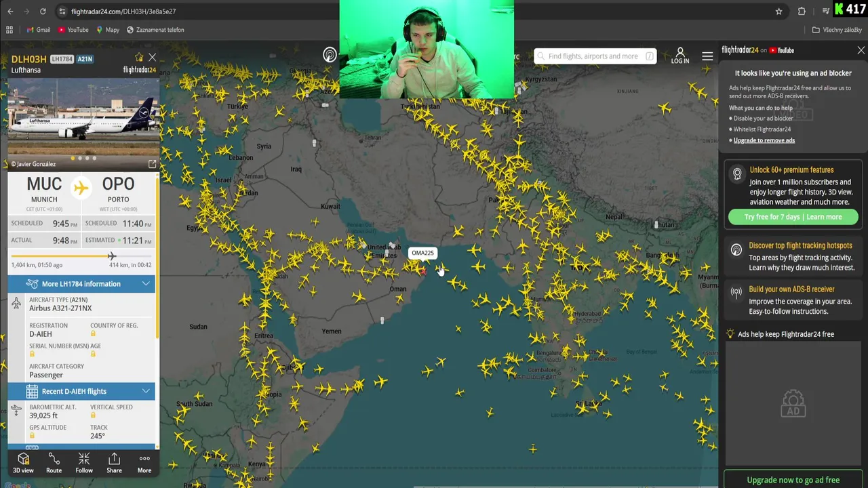Click the A21N aircraft type badge
This screenshot has width=868, height=488.
pos(85,60)
